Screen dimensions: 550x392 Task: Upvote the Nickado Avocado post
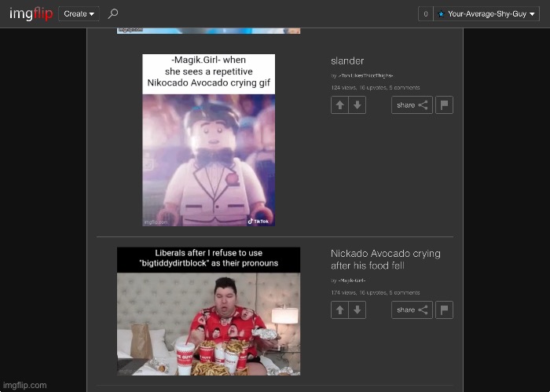pyautogui.click(x=339, y=310)
